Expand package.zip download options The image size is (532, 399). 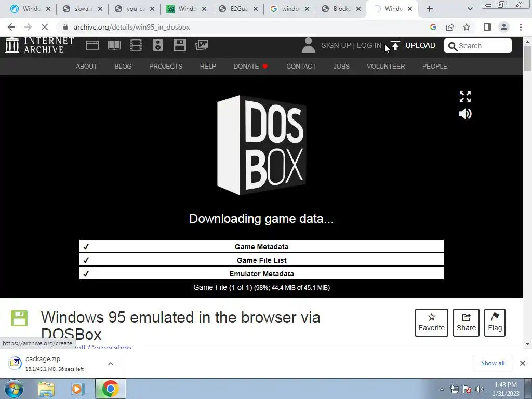111,364
